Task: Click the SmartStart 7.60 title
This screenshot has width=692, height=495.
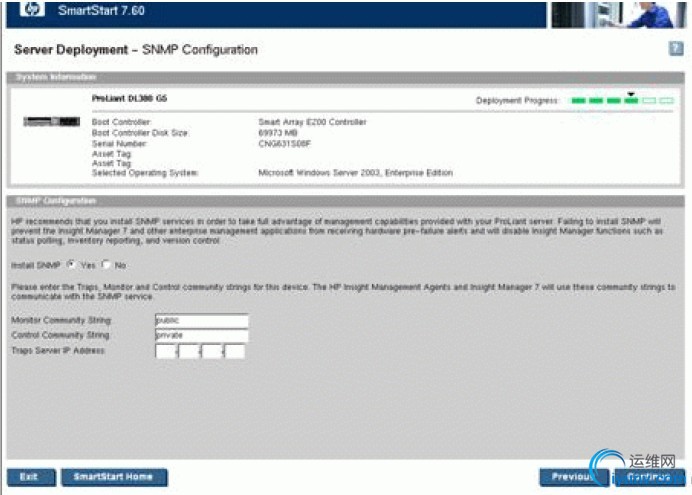Action: (101, 10)
